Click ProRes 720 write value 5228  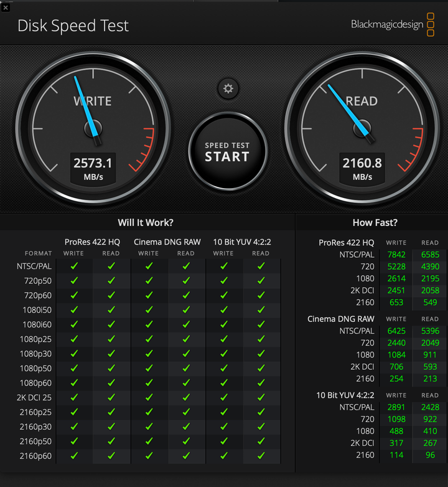click(x=396, y=267)
